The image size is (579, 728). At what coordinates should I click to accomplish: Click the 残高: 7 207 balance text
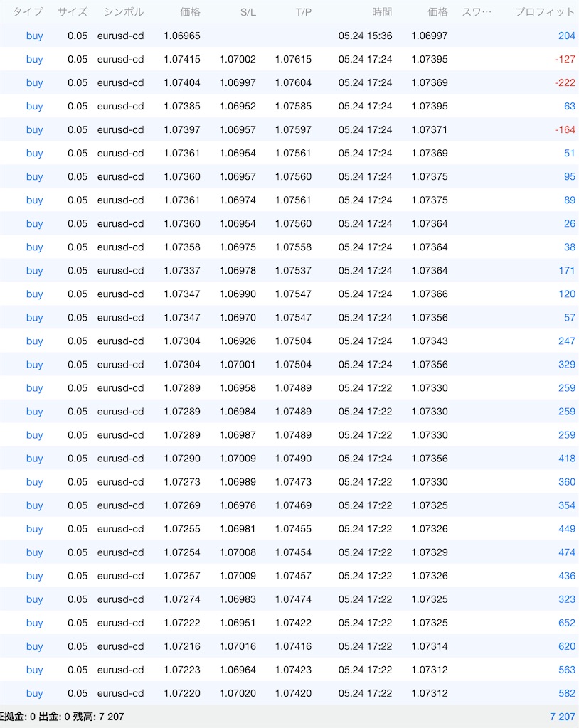(x=98, y=717)
